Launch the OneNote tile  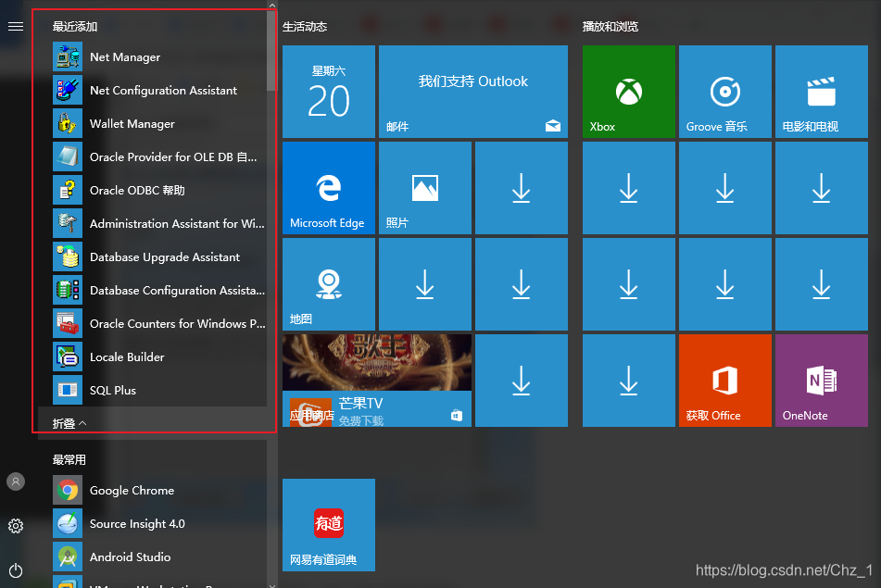point(822,381)
